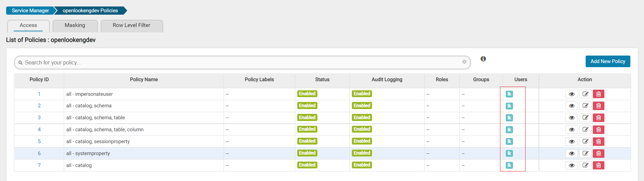Select the Access tab

pyautogui.click(x=28, y=26)
